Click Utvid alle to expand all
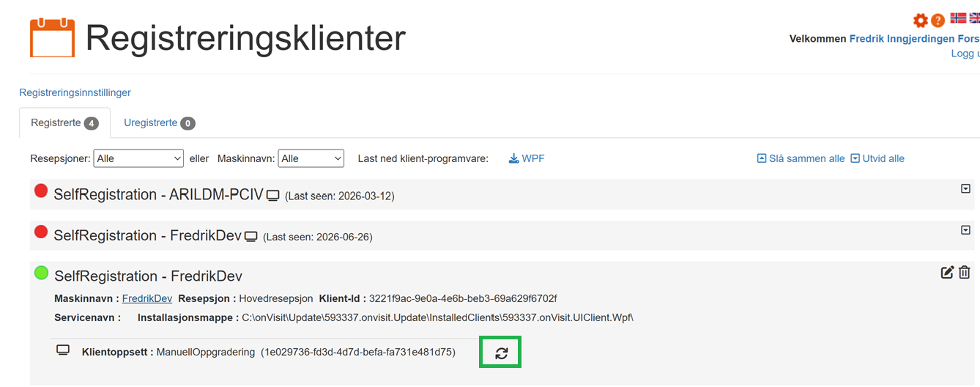The image size is (980, 387). [x=877, y=158]
